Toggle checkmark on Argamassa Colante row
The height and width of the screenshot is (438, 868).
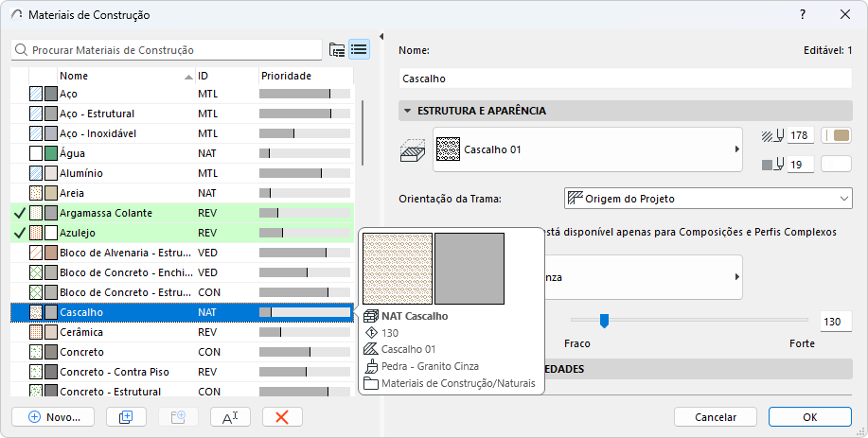[x=19, y=213]
